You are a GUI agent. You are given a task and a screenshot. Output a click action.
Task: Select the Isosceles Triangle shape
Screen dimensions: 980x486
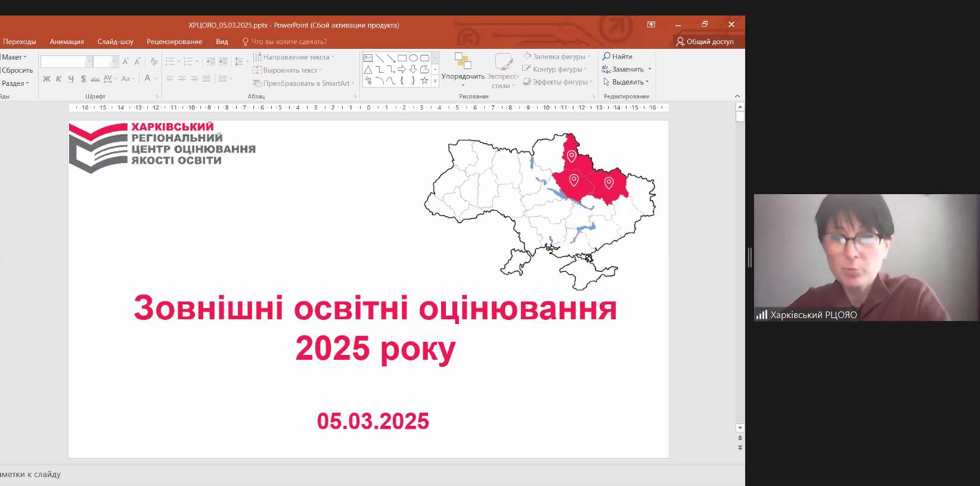[368, 70]
